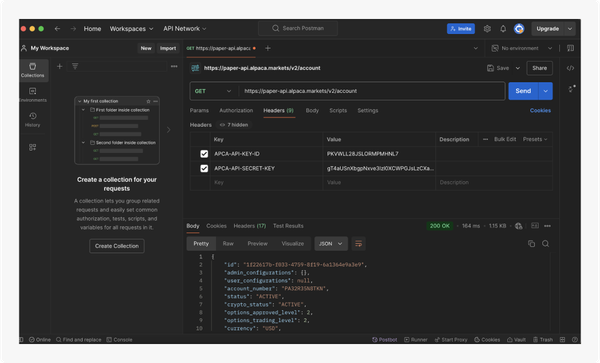Click the HTTP request type icon beside the request title
600x363 pixels.
(x=195, y=68)
